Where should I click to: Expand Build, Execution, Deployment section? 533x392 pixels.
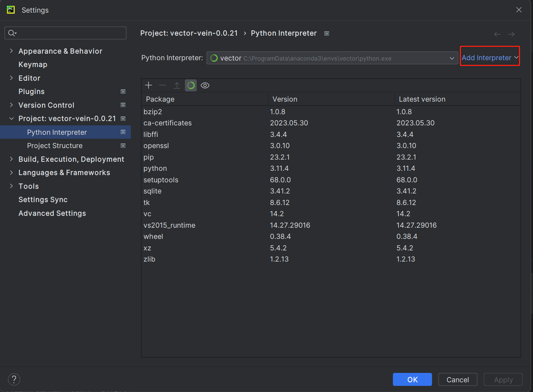(11, 159)
